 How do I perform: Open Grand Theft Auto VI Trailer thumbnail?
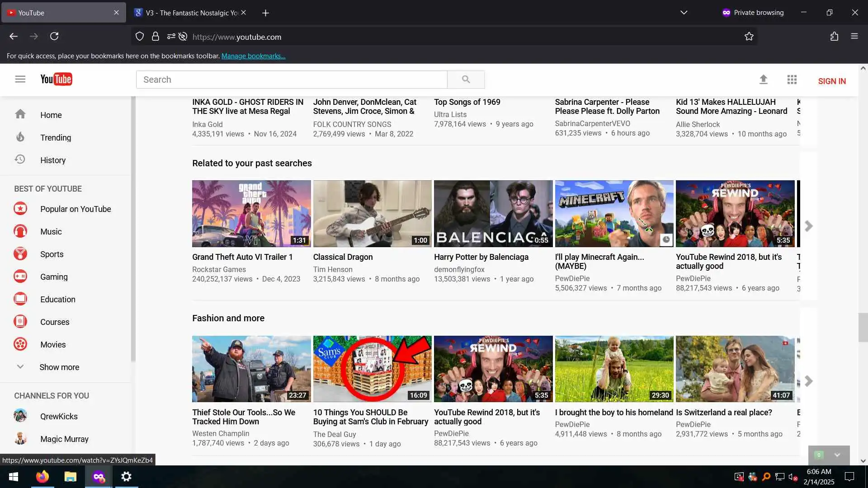[x=251, y=213]
